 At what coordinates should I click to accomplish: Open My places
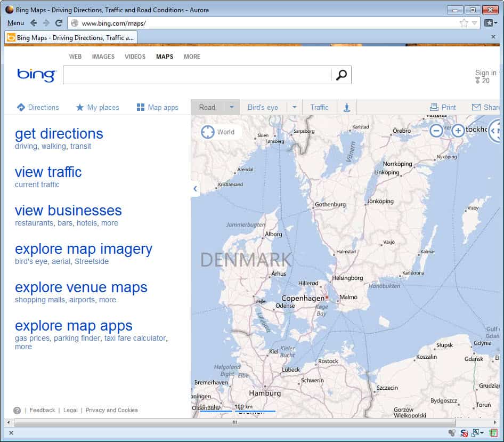tap(97, 107)
